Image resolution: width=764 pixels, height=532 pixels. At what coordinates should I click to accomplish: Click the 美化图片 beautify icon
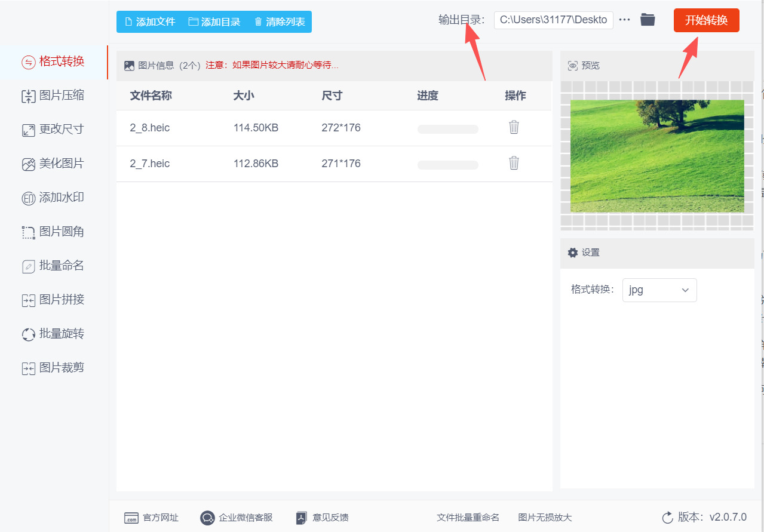29,164
